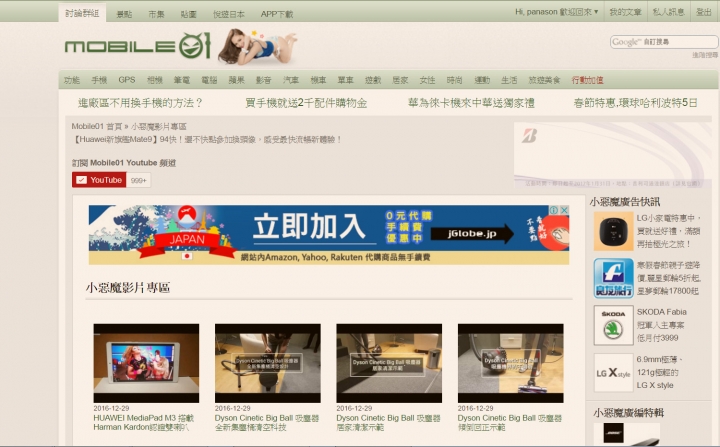Open HUAWEI MediaPad M3 Harman Kardon title link
The height and width of the screenshot is (447, 720).
tap(144, 423)
